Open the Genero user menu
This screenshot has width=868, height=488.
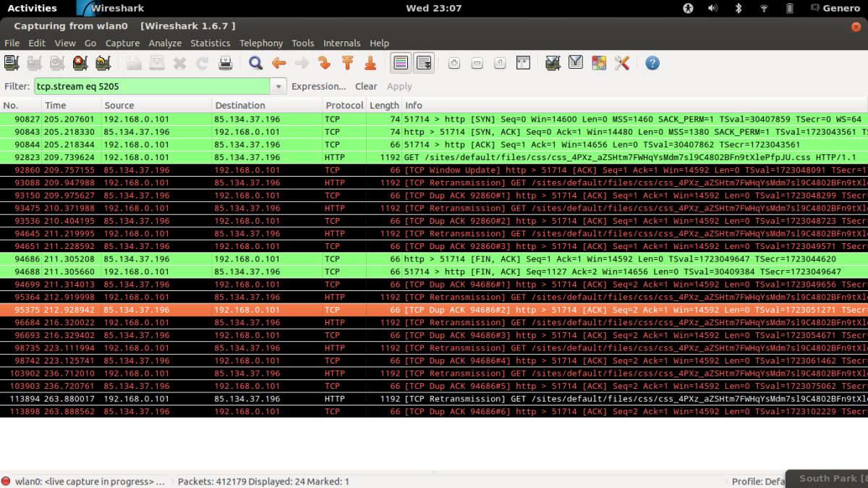tap(835, 8)
